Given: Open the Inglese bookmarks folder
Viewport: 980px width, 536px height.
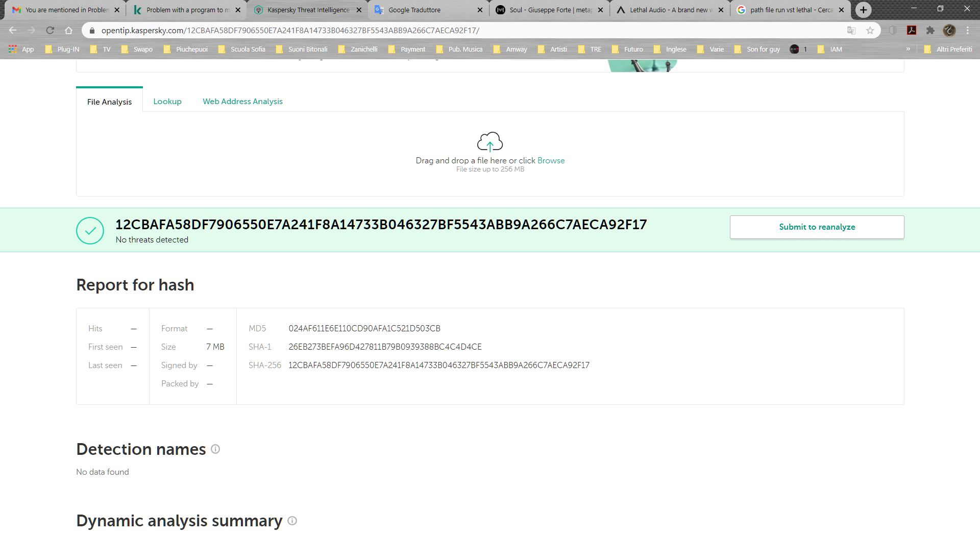Looking at the screenshot, I should point(670,49).
